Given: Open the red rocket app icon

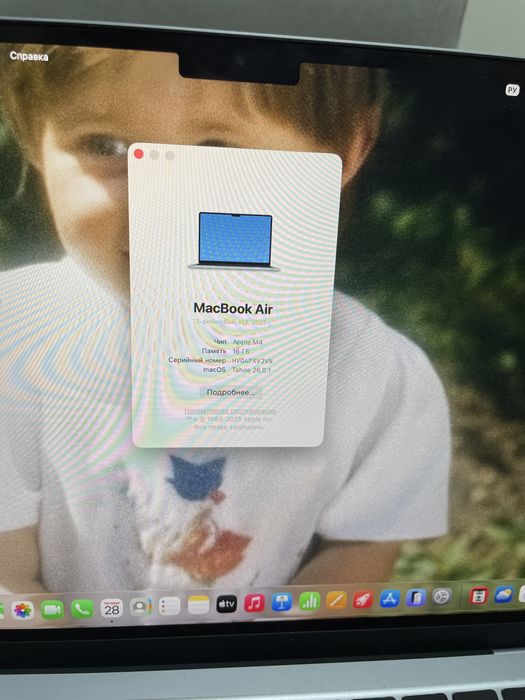Looking at the screenshot, I should coord(363,599).
